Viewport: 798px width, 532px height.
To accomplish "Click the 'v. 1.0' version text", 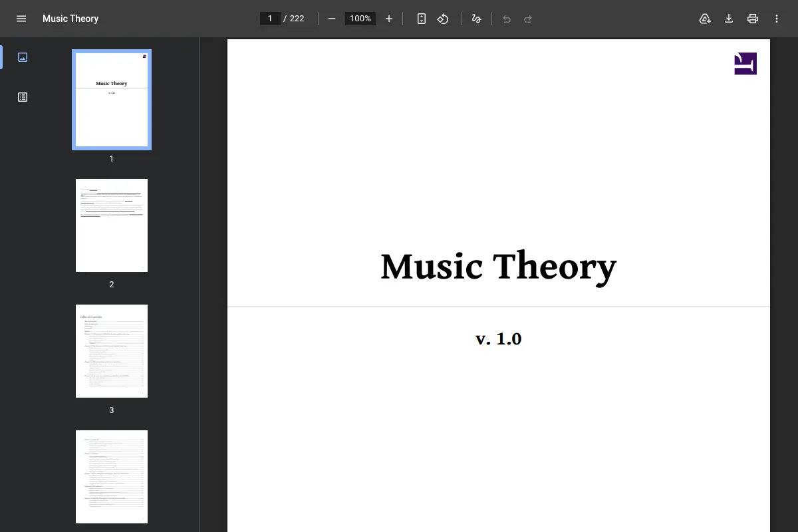I will tap(499, 338).
